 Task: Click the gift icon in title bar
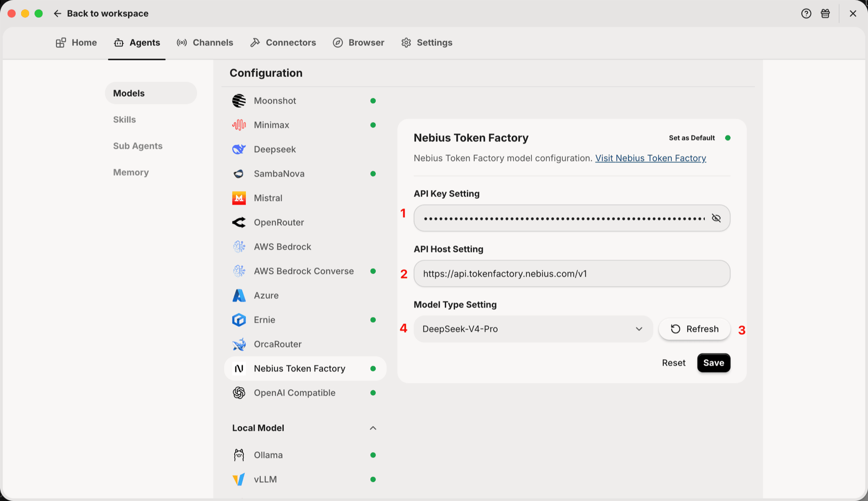(826, 14)
